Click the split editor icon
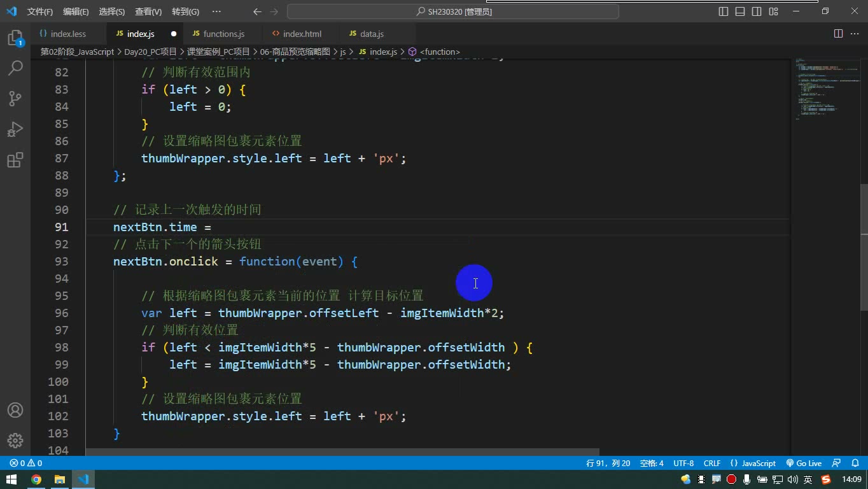The height and width of the screenshot is (489, 868). point(838,34)
